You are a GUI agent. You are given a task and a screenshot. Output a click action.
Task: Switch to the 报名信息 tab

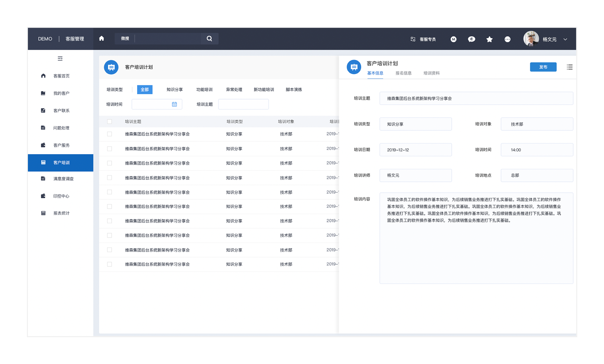(403, 73)
